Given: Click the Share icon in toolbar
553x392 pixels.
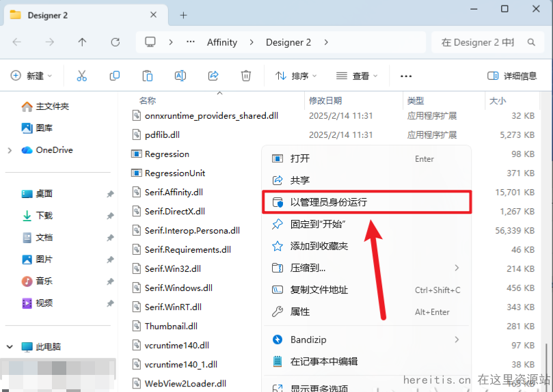Looking at the screenshot, I should (213, 76).
